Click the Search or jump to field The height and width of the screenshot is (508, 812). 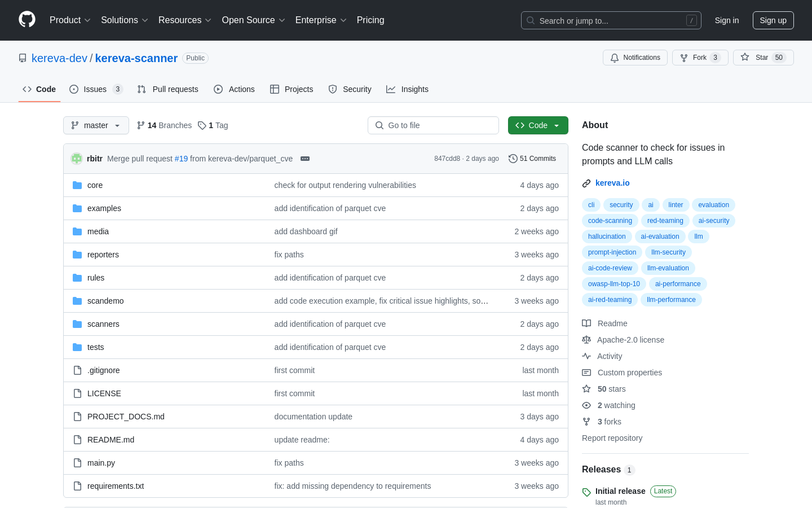pos(611,20)
